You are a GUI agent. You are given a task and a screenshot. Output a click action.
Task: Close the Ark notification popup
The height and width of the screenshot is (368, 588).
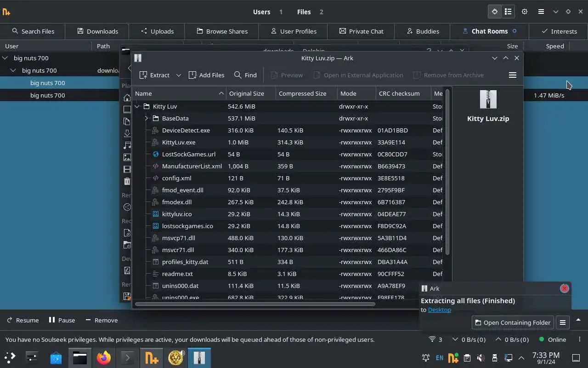click(564, 288)
